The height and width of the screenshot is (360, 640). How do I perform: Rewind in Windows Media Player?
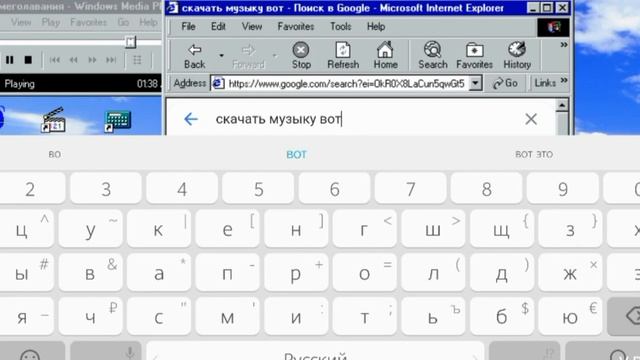click(73, 60)
